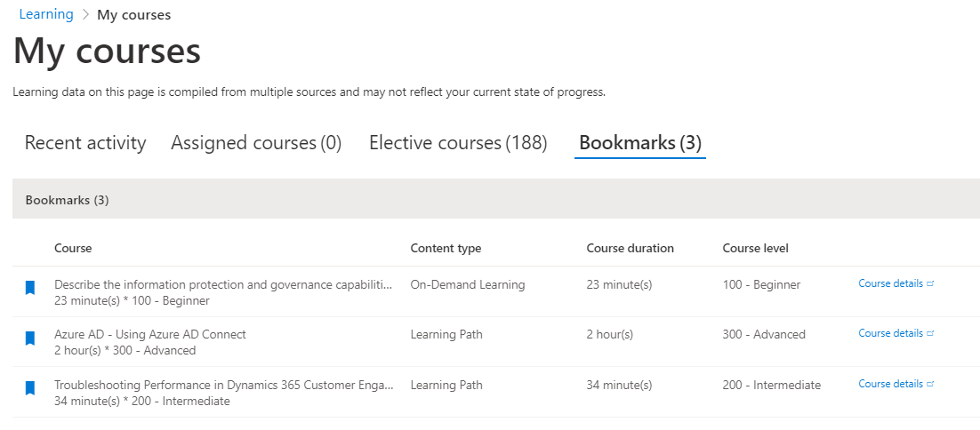This screenshot has height=430, width=980.
Task: Click external link icon for Azure AD course
Action: point(931,334)
